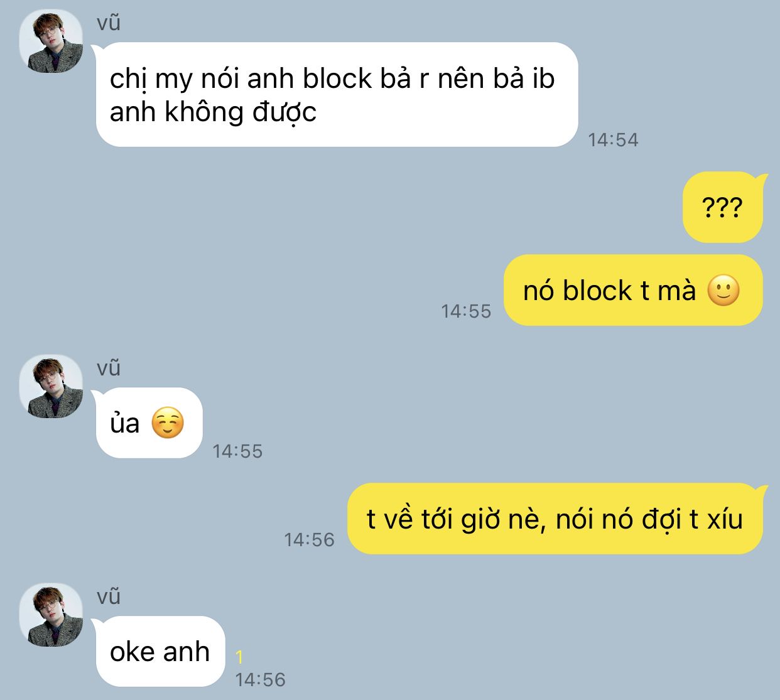Tap the smiling emoji in "nó block t mà"
Viewport: 780px width, 700px height.
click(723, 291)
